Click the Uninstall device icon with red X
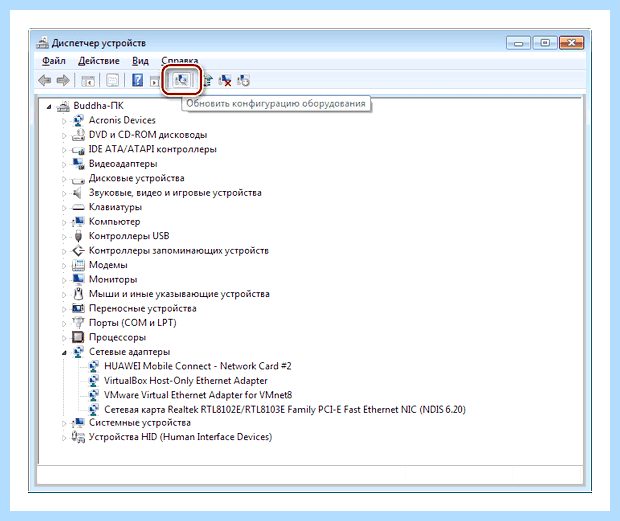 pyautogui.click(x=225, y=81)
